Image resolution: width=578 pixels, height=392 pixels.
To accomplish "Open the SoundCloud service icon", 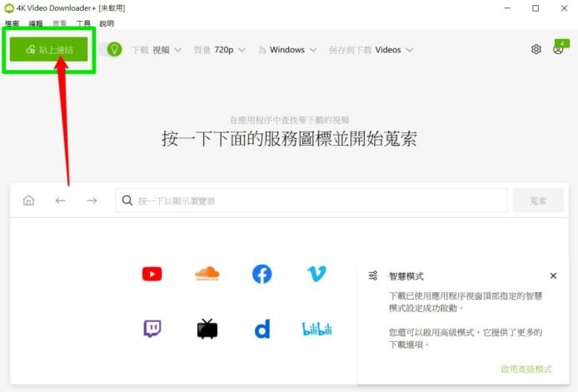I will tap(207, 273).
